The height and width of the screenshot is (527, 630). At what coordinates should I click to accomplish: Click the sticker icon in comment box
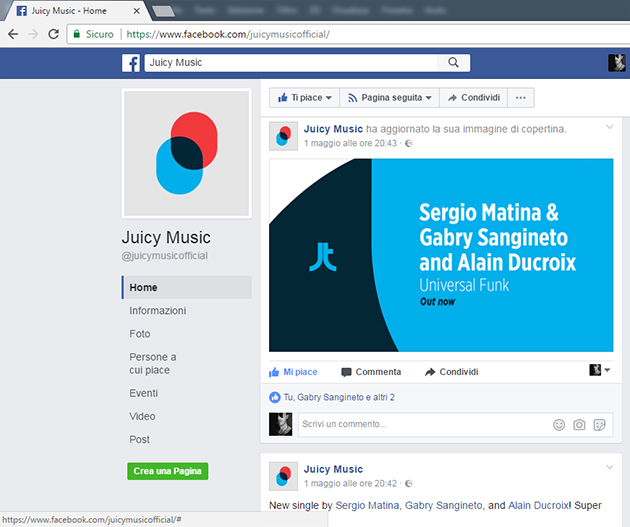[599, 424]
